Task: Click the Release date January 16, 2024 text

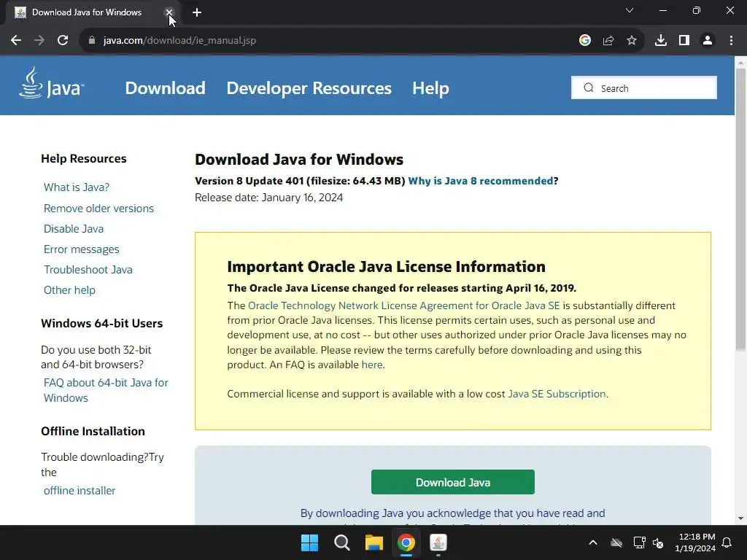Action: [x=268, y=198]
